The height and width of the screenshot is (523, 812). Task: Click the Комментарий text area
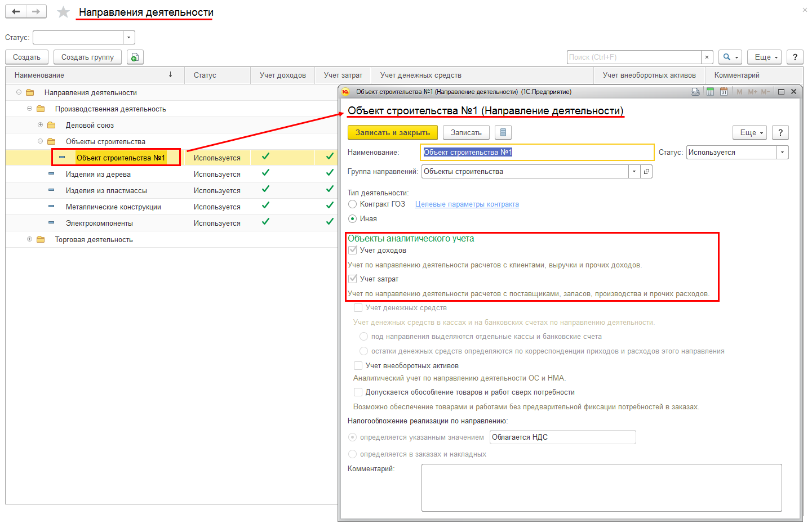pyautogui.click(x=601, y=488)
